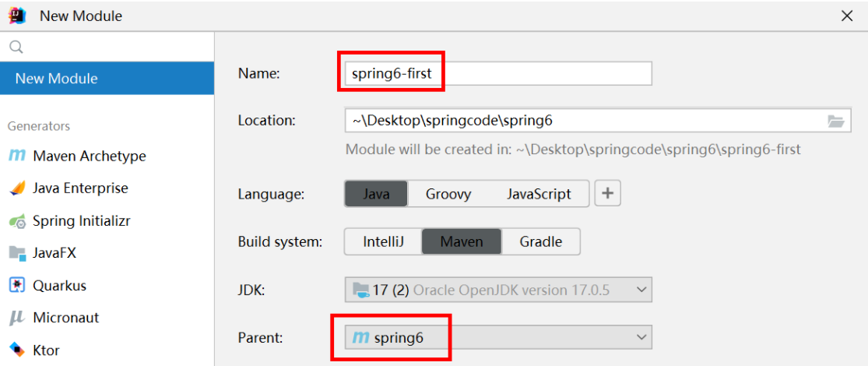Open the JDK version dropdown
The width and height of the screenshot is (868, 366).
point(641,290)
